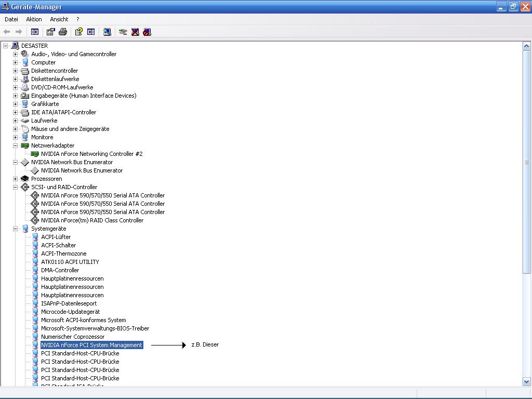
Task: Collapse the Netzwerkadapter category
Action: point(15,145)
